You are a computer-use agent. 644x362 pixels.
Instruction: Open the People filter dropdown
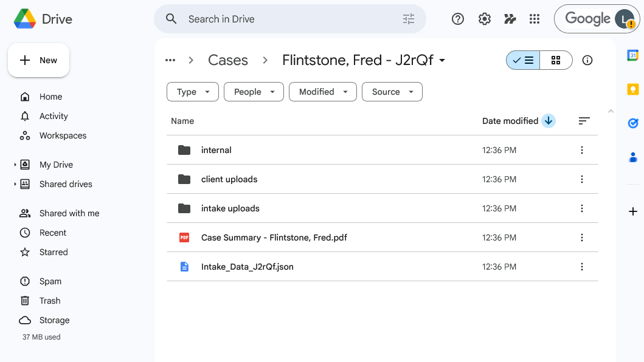click(254, 92)
